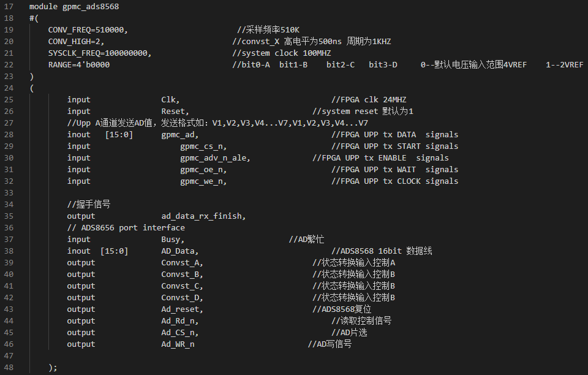Click line number 25 in the gutter

pos(9,100)
